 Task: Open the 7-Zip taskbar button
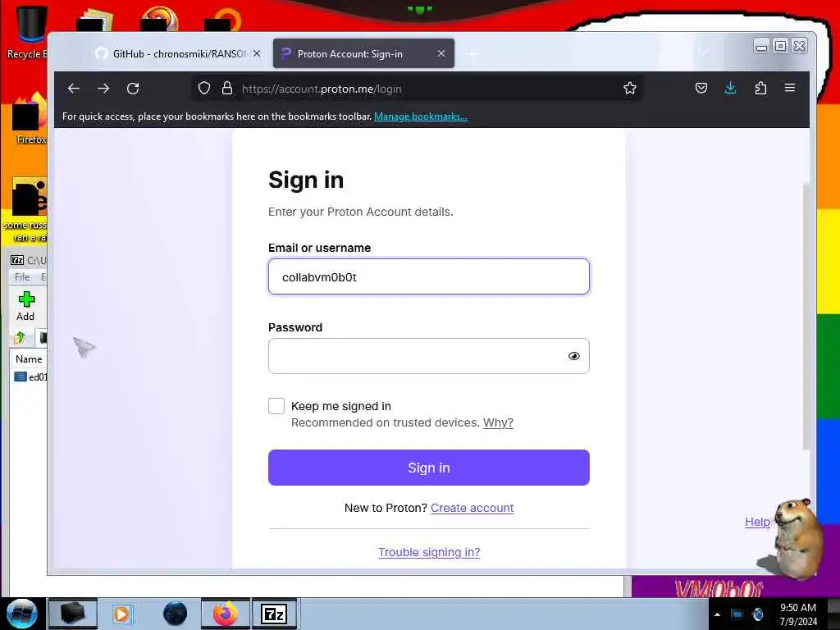coord(274,614)
